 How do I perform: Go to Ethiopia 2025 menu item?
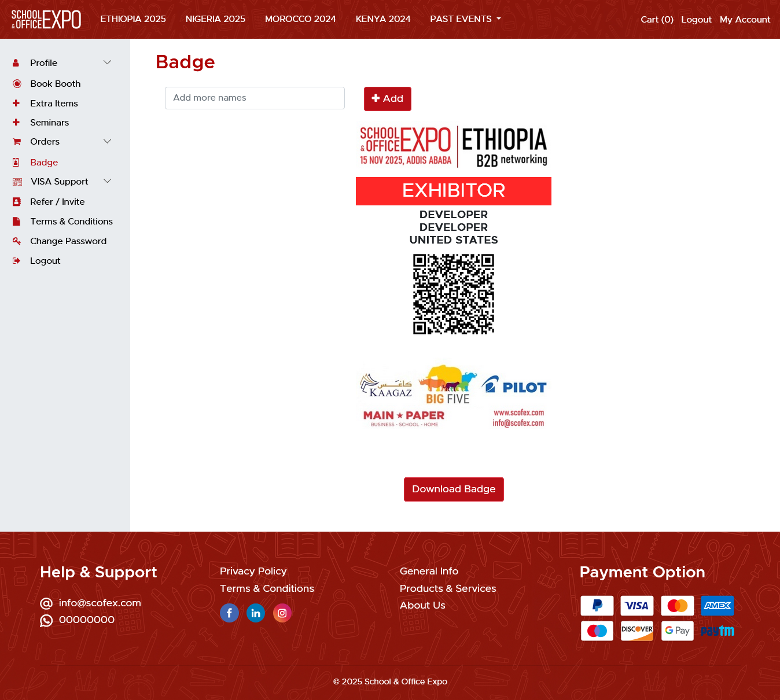(x=133, y=19)
